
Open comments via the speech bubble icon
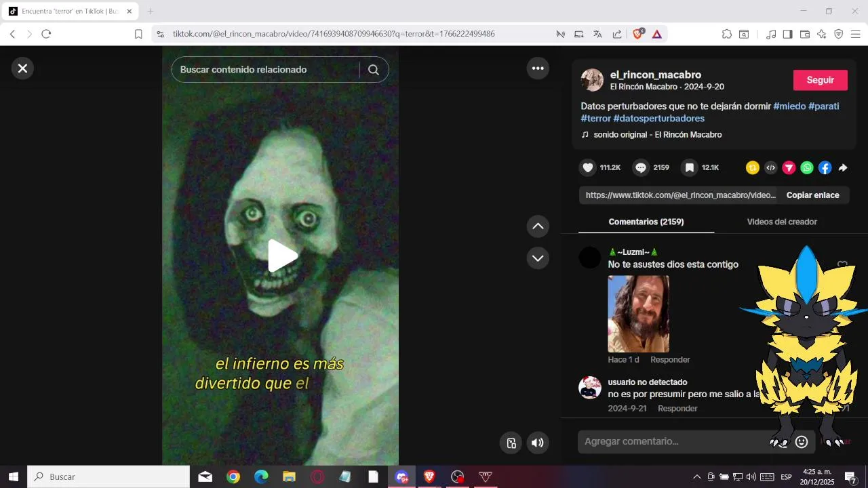(641, 168)
